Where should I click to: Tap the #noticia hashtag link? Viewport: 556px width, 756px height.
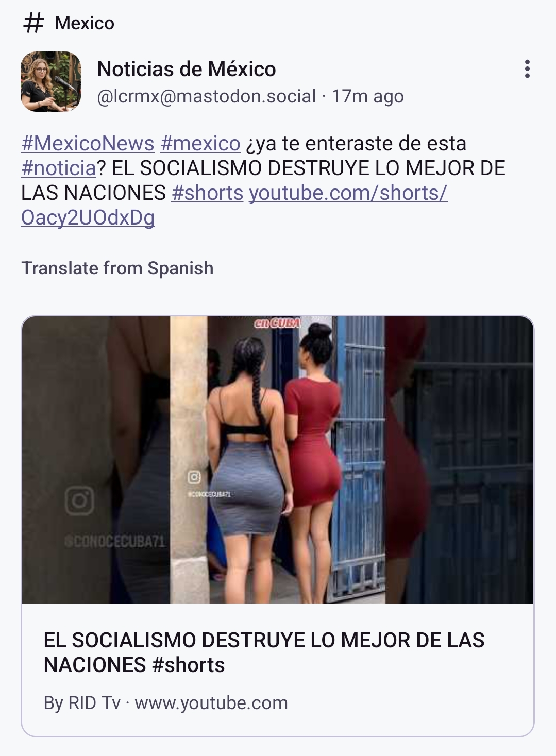click(59, 168)
